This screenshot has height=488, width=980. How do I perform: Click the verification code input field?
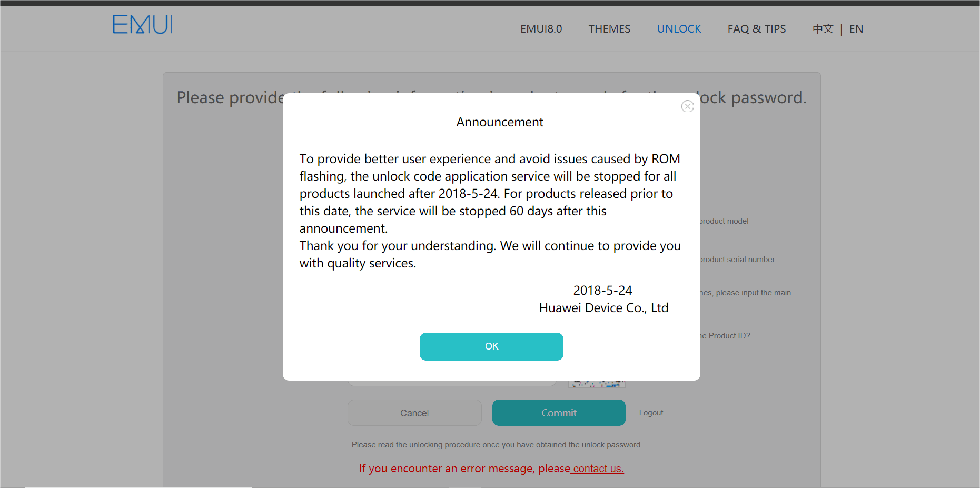point(452,383)
